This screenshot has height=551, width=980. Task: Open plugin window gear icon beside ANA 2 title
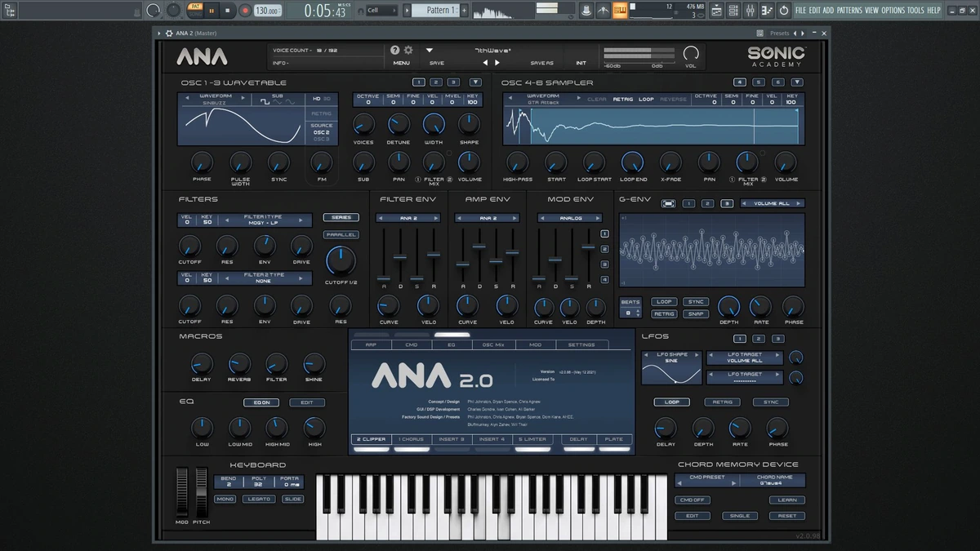coord(169,33)
